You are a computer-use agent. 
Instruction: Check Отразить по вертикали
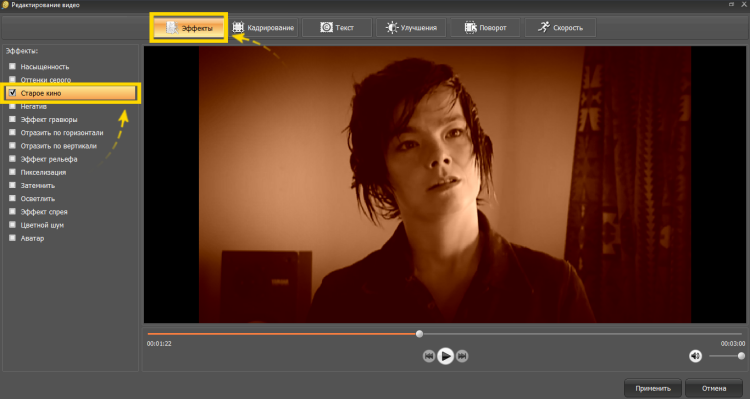click(12, 145)
